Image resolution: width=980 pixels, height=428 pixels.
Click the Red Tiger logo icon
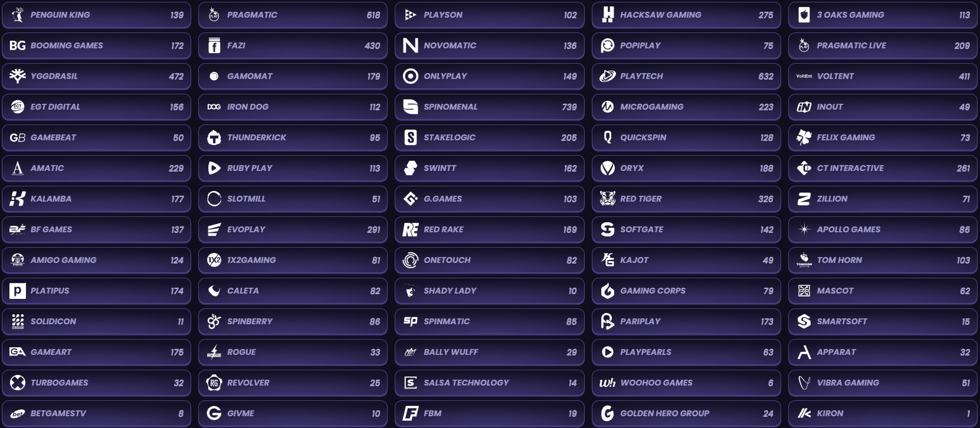click(608, 199)
